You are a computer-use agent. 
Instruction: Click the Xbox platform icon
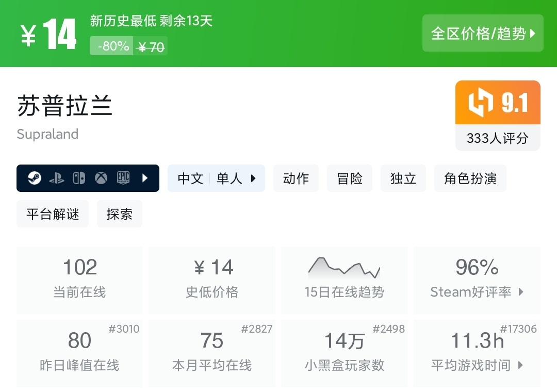coord(101,178)
